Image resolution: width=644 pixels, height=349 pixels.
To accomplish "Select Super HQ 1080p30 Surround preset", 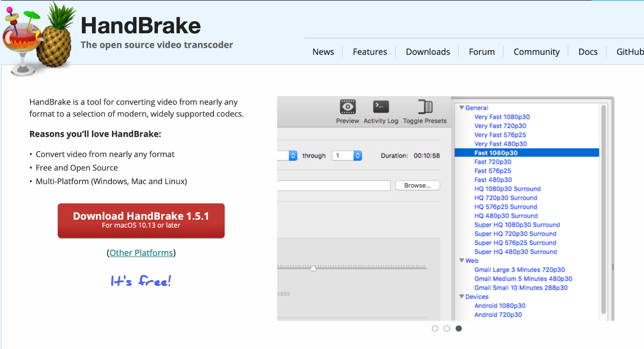I will [517, 225].
